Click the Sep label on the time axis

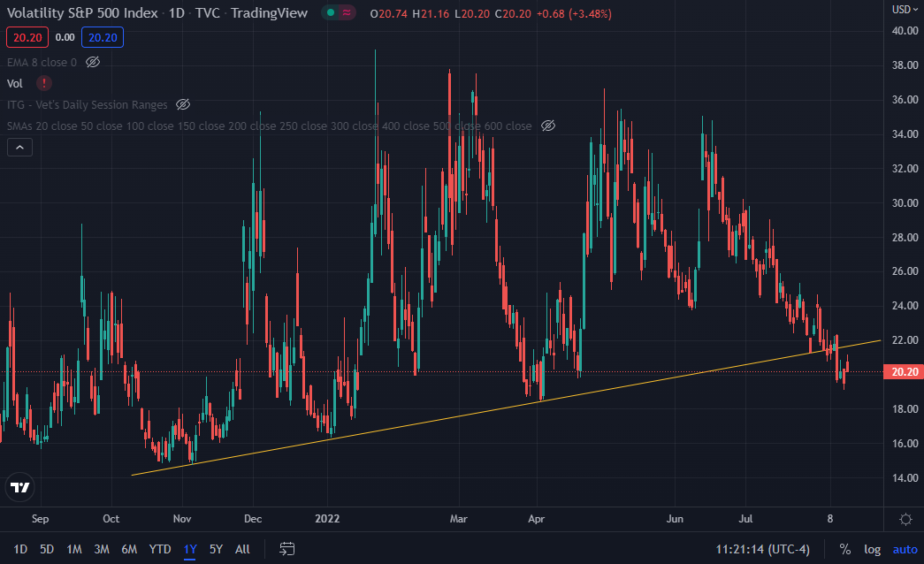pos(40,519)
